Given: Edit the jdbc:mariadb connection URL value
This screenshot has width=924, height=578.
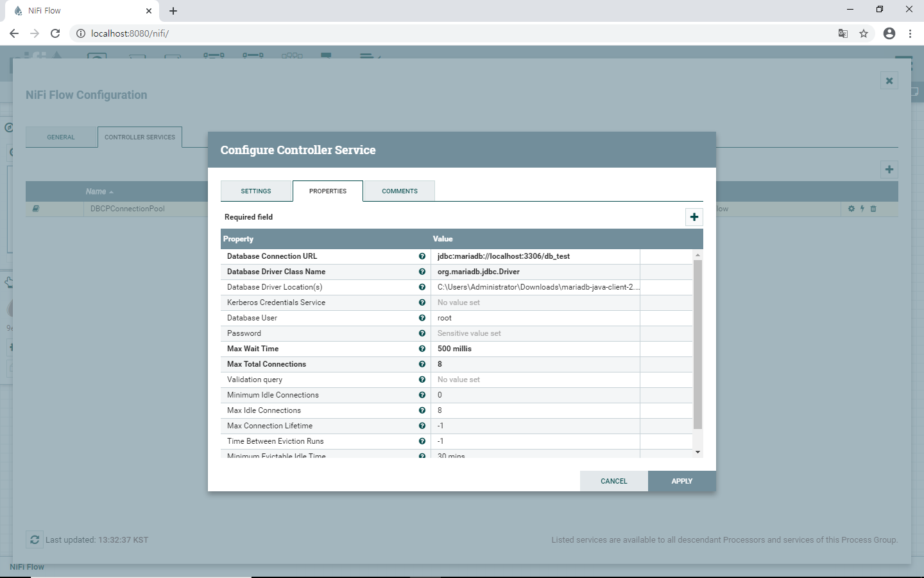Looking at the screenshot, I should tap(536, 256).
